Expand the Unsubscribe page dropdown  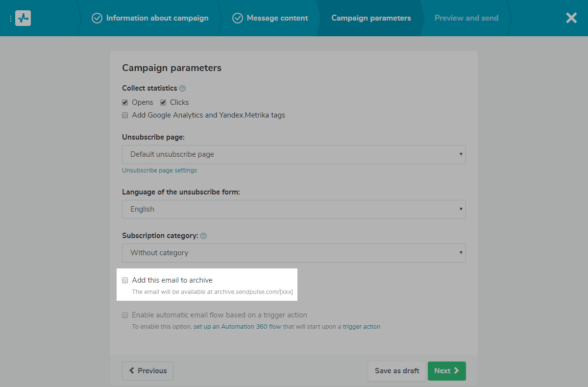(294, 154)
